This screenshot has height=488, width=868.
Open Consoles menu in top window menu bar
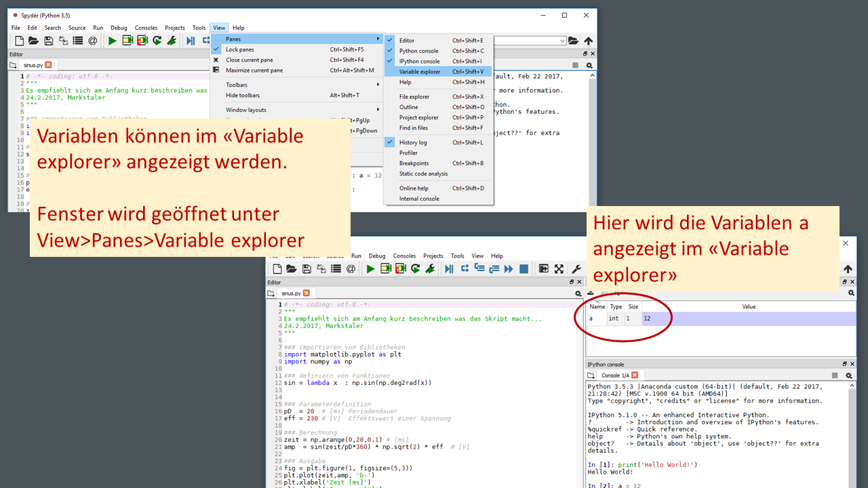(x=146, y=28)
